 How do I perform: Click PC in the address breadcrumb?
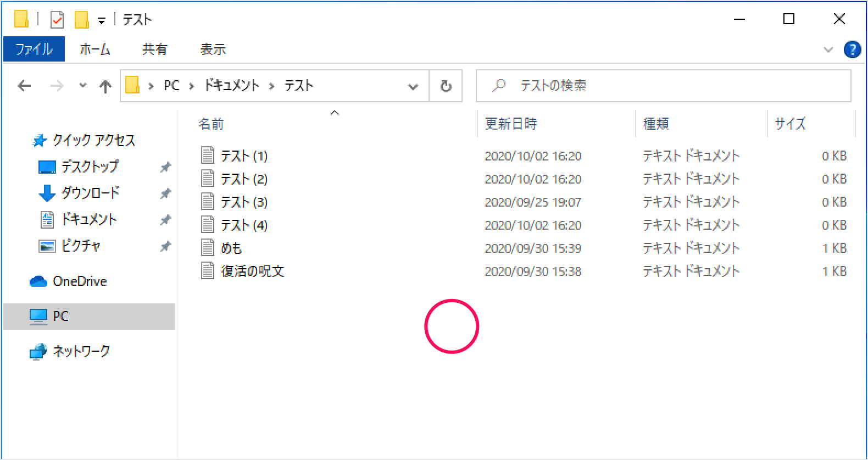[171, 85]
